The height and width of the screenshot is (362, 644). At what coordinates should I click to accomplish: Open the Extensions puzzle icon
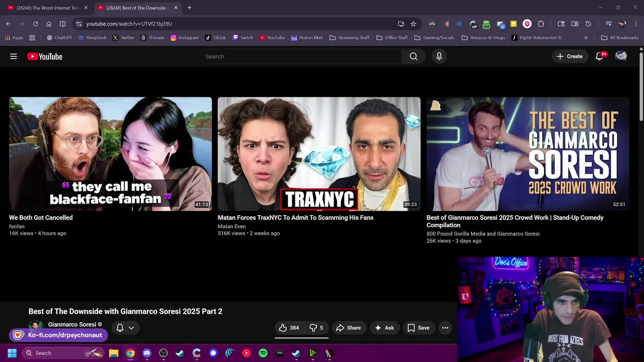541,24
